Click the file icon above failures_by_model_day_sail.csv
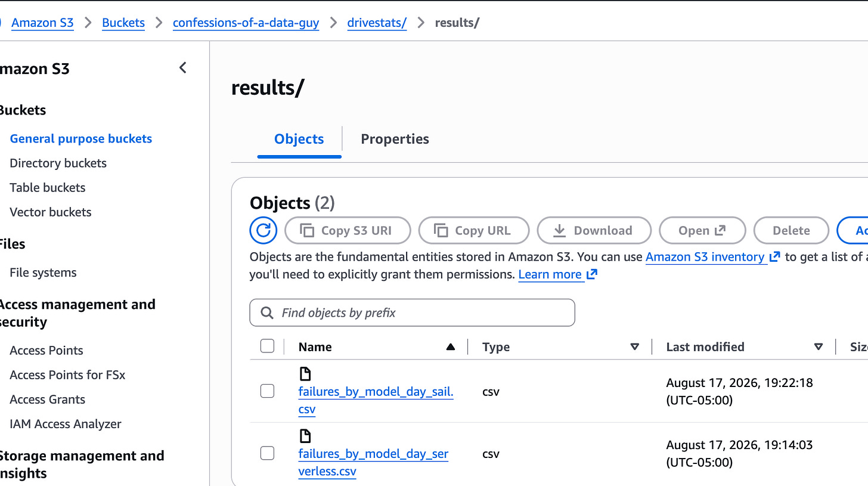Image resolution: width=868 pixels, height=486 pixels. 305,374
